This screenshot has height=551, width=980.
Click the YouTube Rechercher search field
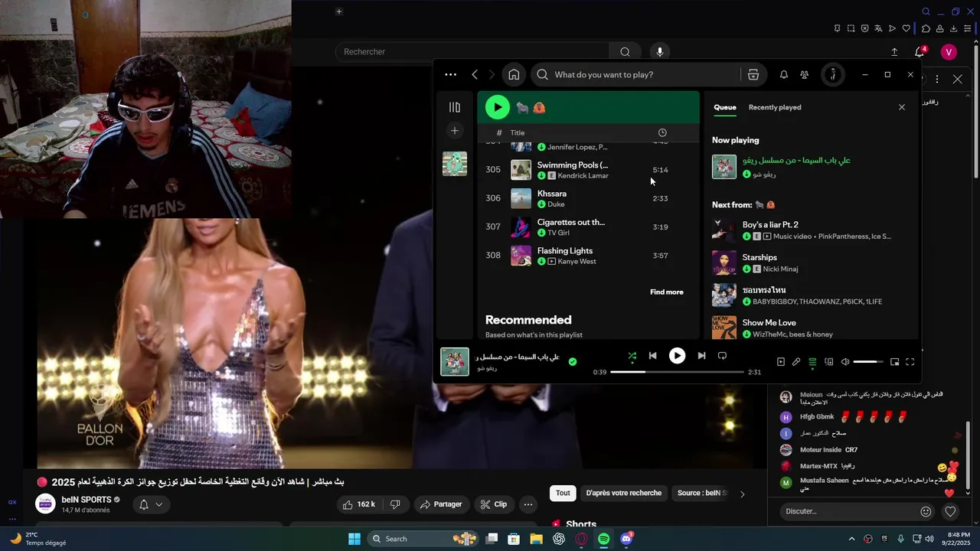(473, 52)
